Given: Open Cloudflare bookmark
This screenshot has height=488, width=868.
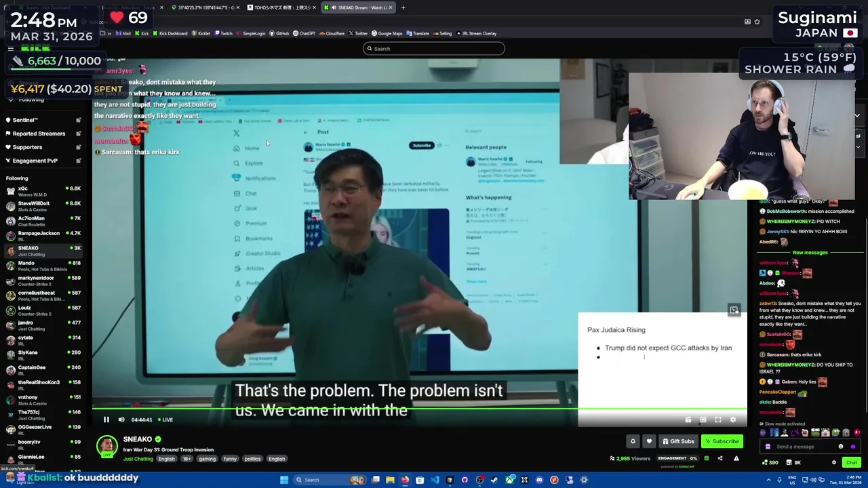Looking at the screenshot, I should click(332, 33).
